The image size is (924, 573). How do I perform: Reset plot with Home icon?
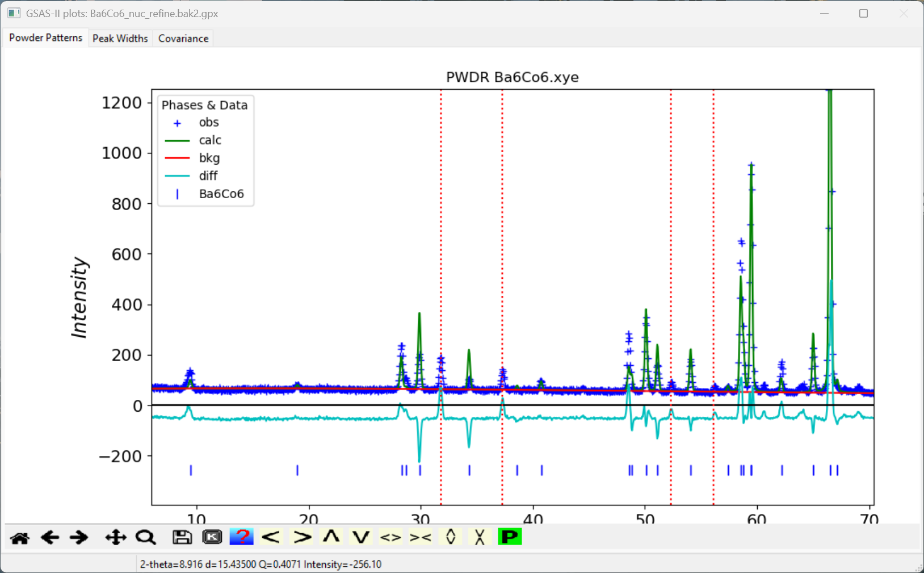(x=20, y=537)
